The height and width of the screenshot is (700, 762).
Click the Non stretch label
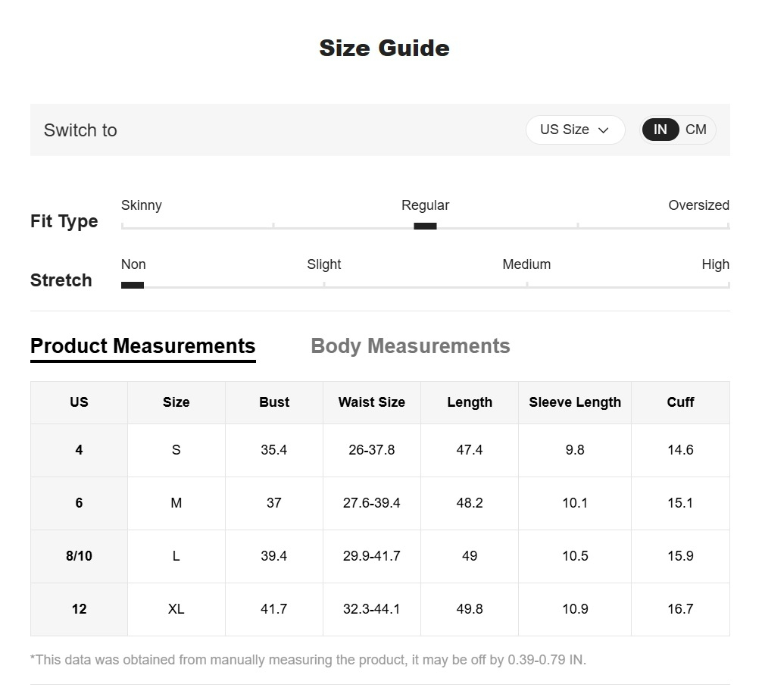[x=133, y=264]
